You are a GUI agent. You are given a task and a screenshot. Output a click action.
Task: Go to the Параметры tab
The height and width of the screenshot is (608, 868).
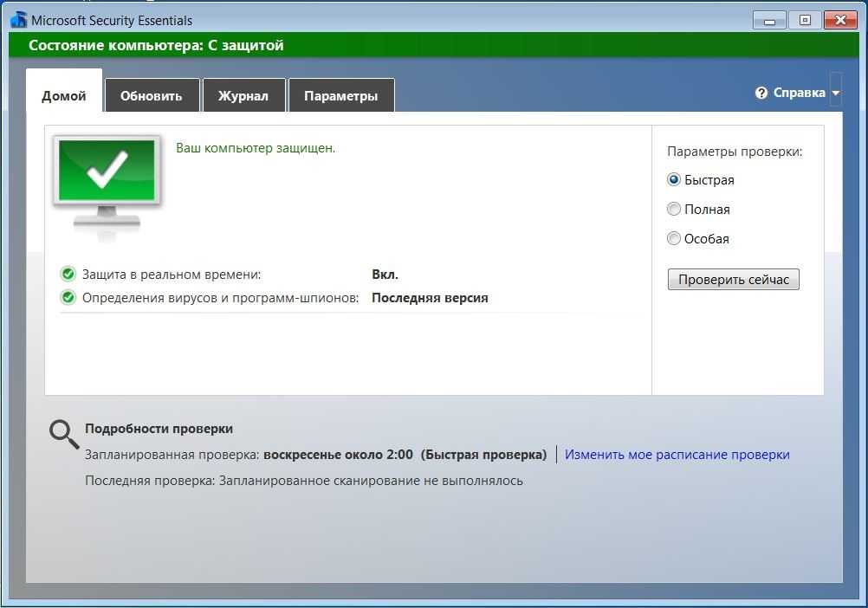[x=341, y=96]
